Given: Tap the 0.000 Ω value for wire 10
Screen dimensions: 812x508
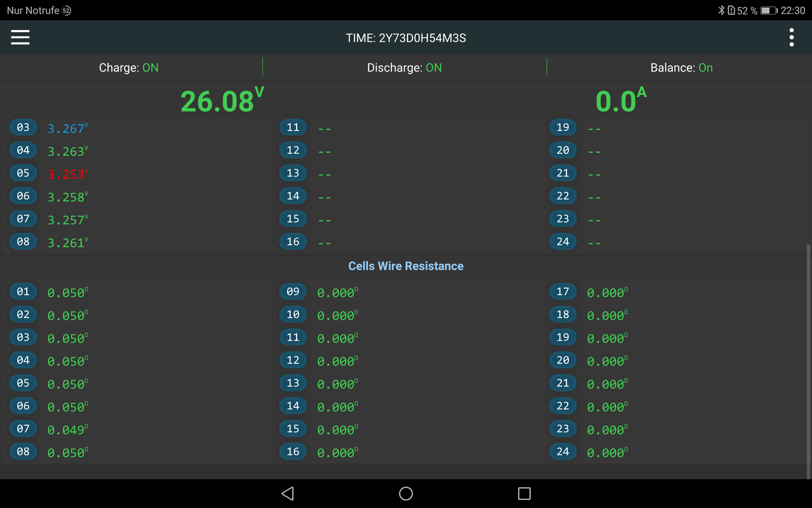Looking at the screenshot, I should pyautogui.click(x=337, y=315).
